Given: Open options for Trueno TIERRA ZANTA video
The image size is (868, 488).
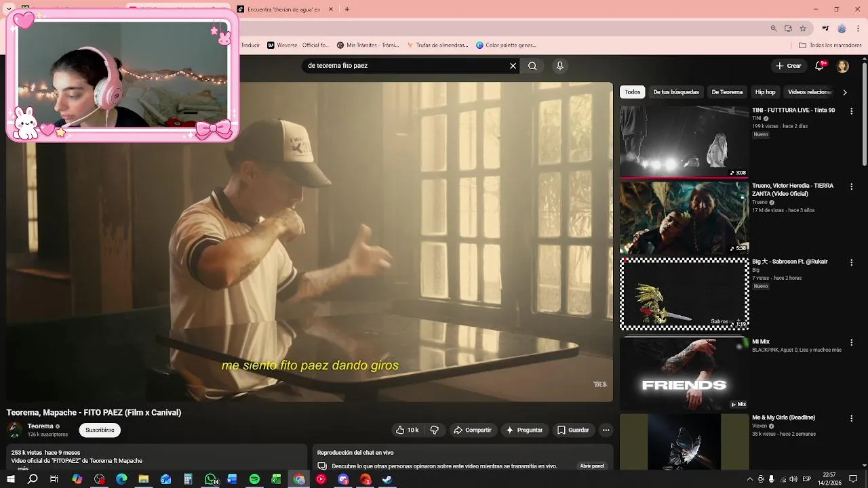Looking at the screenshot, I should coord(851,186).
